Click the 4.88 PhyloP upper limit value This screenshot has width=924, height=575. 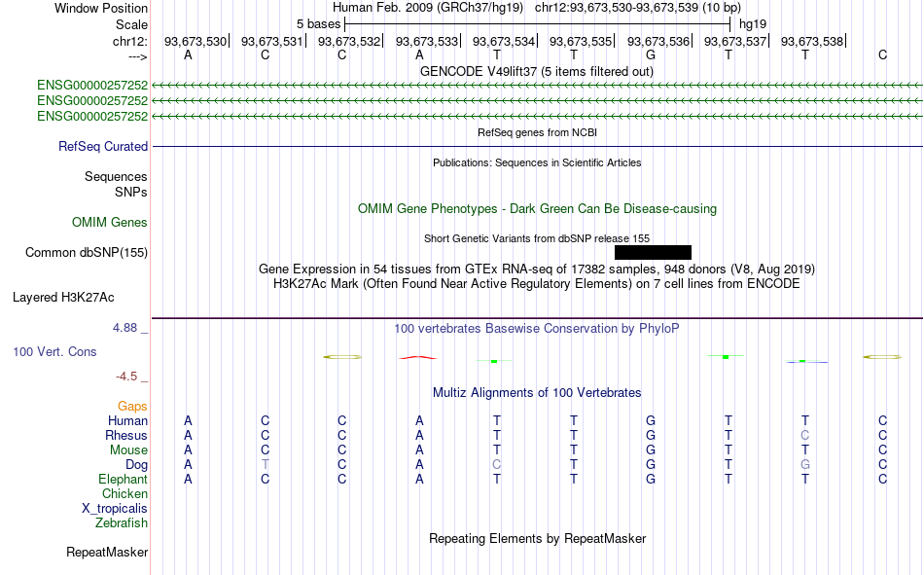point(124,327)
